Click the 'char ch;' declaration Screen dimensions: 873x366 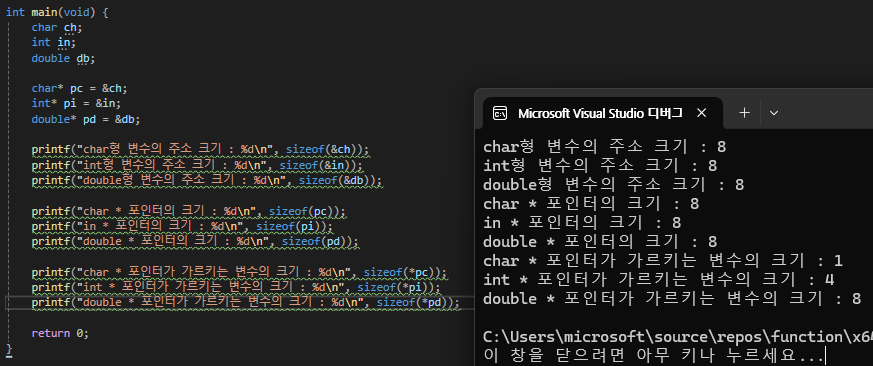[x=57, y=27]
